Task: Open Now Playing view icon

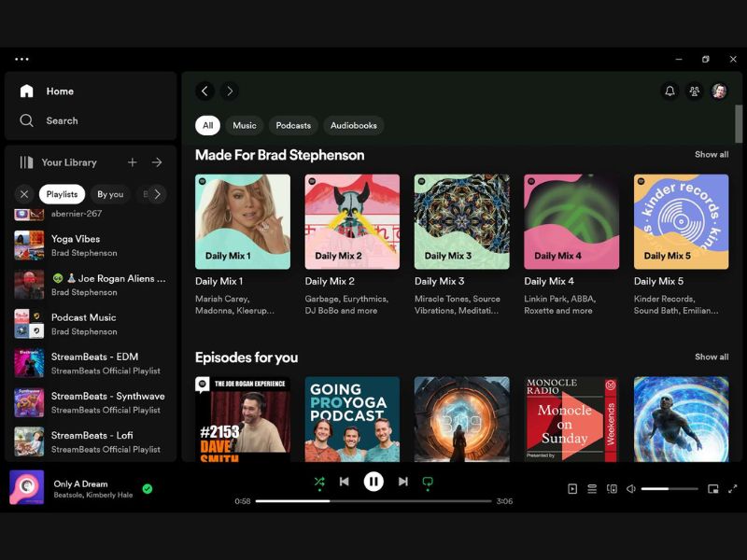Action: (572, 489)
